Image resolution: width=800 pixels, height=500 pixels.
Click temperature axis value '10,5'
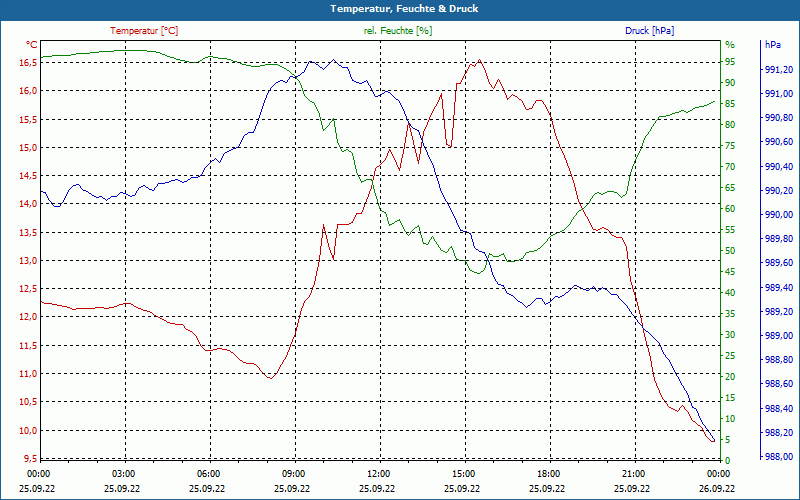(29, 402)
